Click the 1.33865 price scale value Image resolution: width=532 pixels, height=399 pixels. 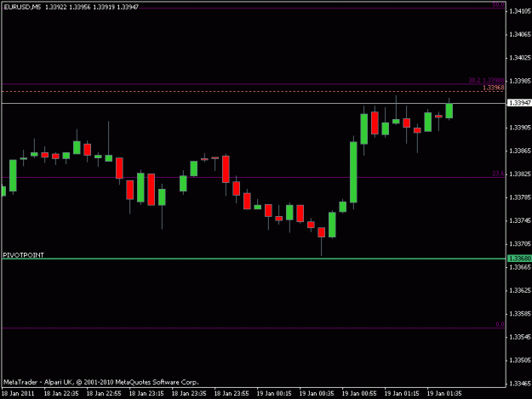520,151
